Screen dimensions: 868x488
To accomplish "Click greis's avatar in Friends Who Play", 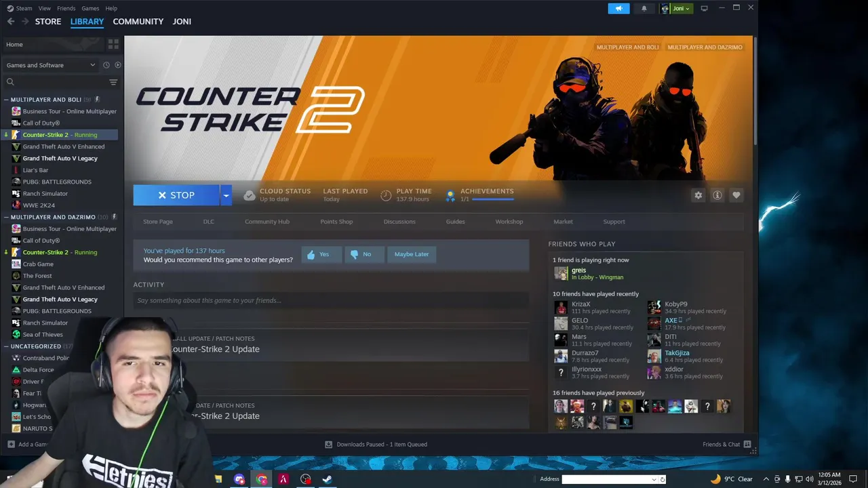I will coord(561,273).
